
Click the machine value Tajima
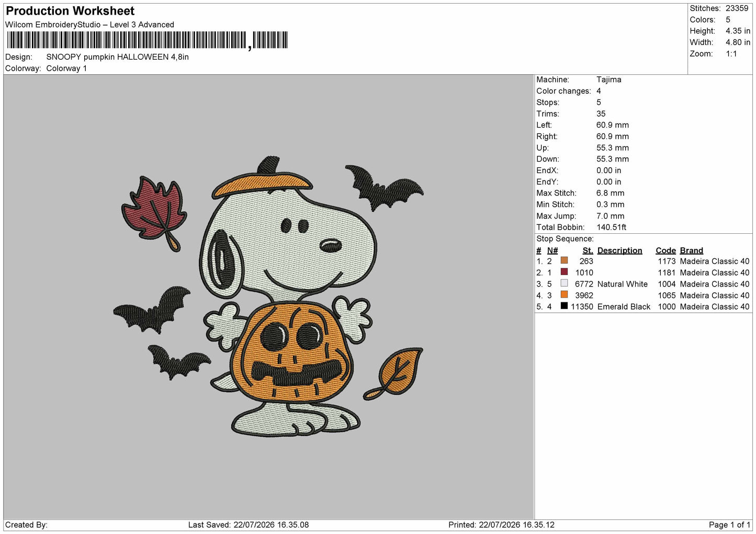click(x=609, y=79)
